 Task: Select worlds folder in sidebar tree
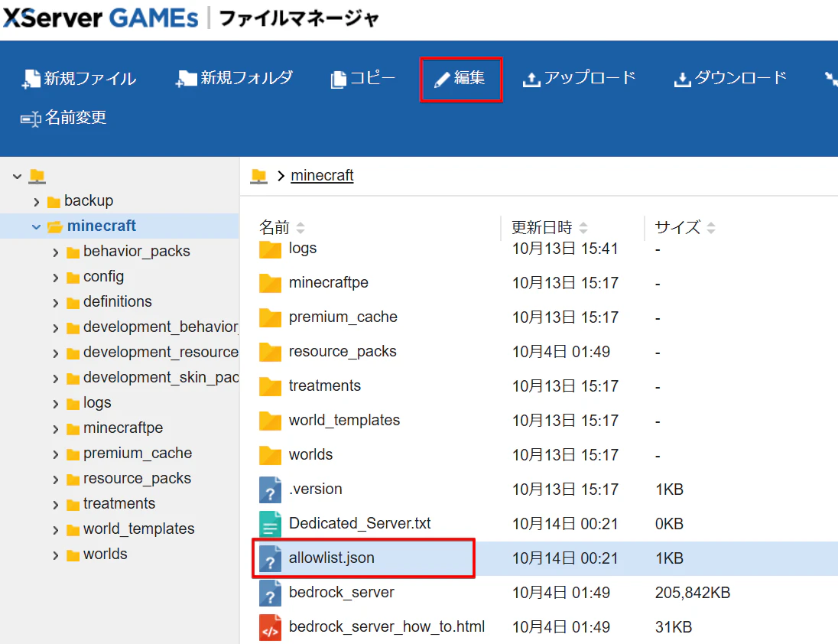tap(106, 554)
